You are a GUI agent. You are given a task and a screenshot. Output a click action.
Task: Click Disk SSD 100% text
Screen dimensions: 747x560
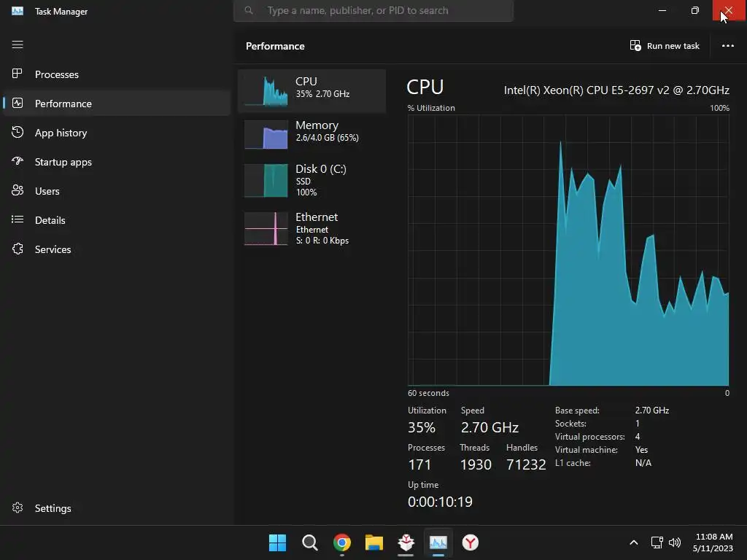tap(306, 187)
